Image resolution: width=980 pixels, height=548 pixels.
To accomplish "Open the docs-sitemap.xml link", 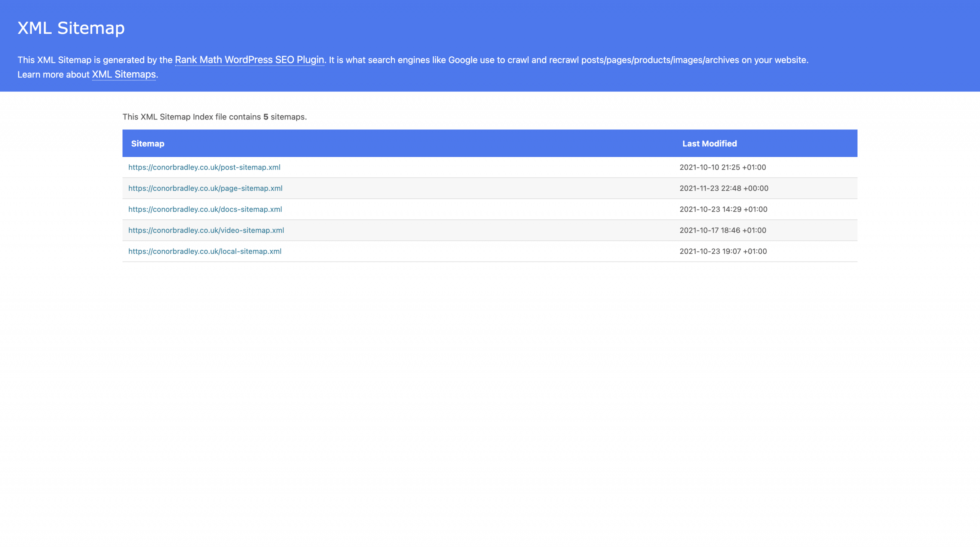I will [x=205, y=209].
